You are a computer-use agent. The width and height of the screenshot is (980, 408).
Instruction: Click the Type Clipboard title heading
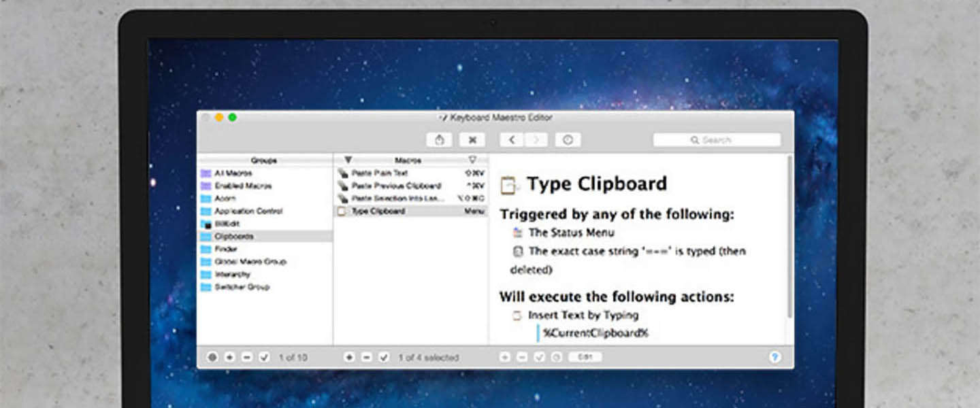[597, 184]
